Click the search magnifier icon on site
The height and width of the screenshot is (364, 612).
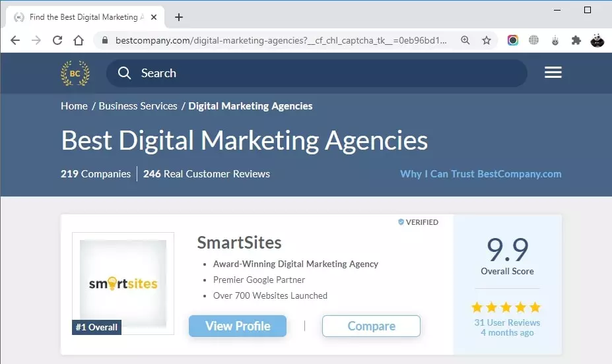[x=125, y=73]
